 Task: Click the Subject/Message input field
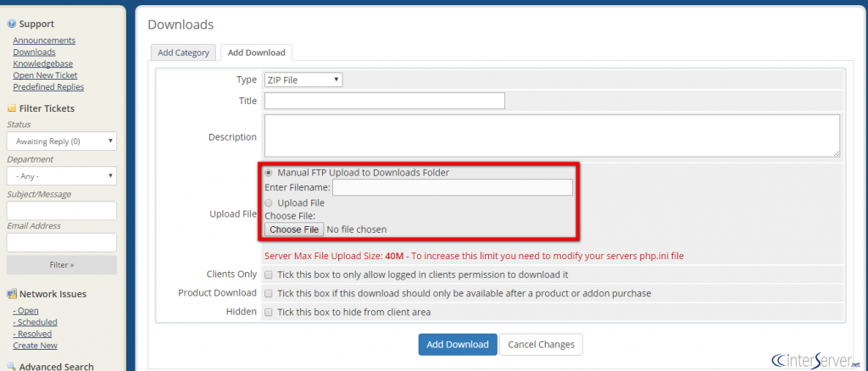tap(61, 211)
